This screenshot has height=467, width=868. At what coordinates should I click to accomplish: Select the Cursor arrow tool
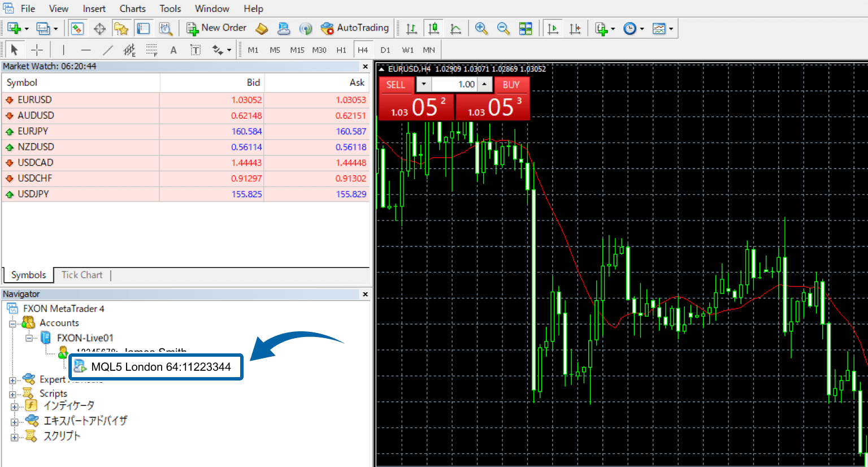[x=15, y=50]
